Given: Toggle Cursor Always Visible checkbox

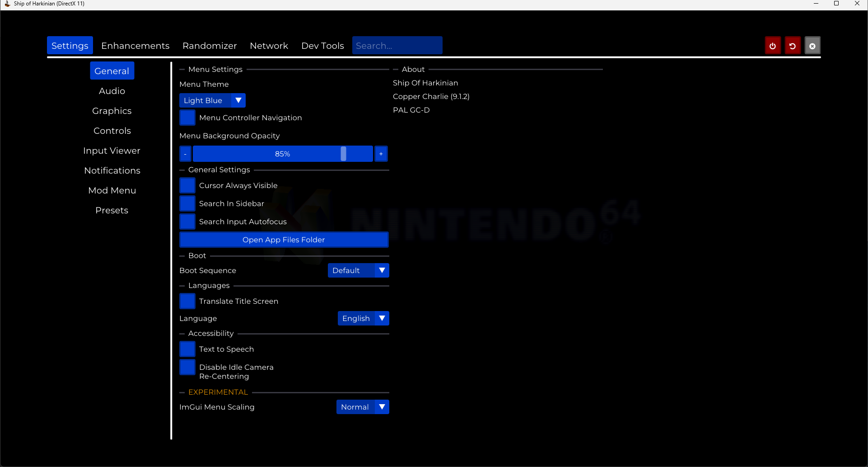Looking at the screenshot, I should coord(187,185).
